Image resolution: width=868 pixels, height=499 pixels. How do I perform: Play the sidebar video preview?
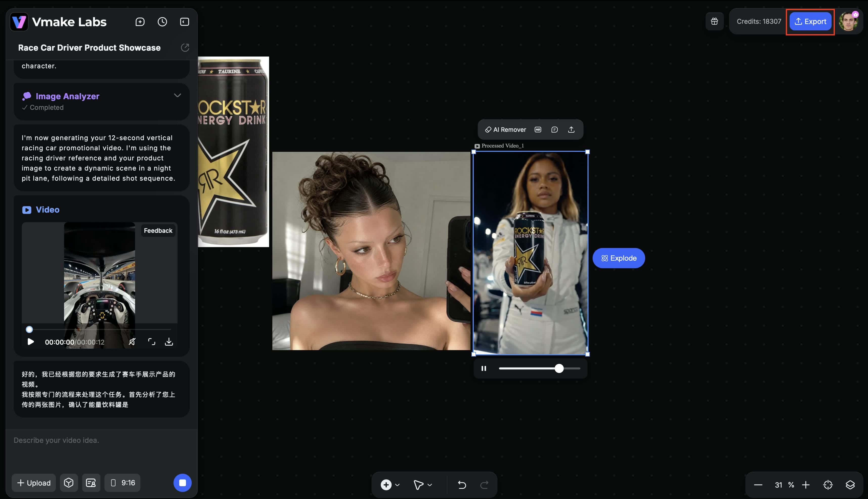click(31, 342)
